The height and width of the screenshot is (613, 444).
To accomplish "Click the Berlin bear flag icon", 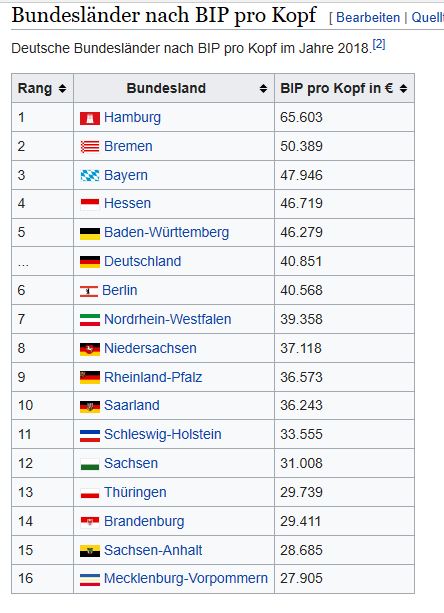I will [89, 291].
